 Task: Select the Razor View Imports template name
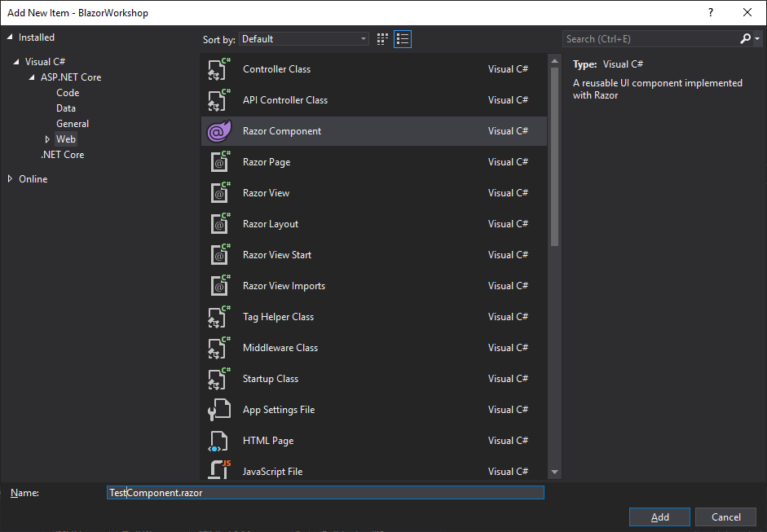pyautogui.click(x=284, y=286)
